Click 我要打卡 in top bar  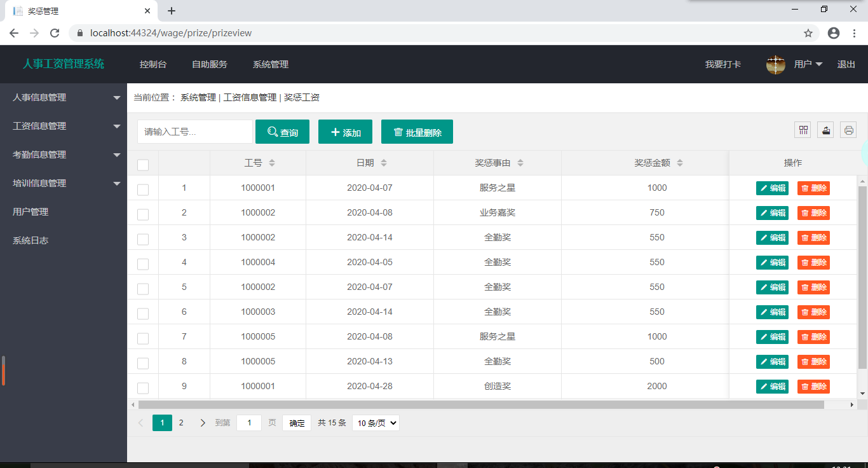coord(723,64)
